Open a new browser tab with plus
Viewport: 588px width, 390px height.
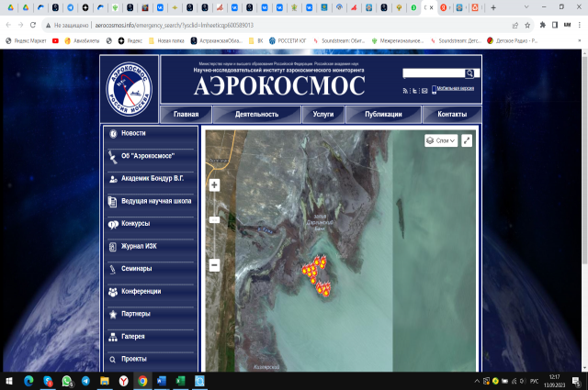493,7
